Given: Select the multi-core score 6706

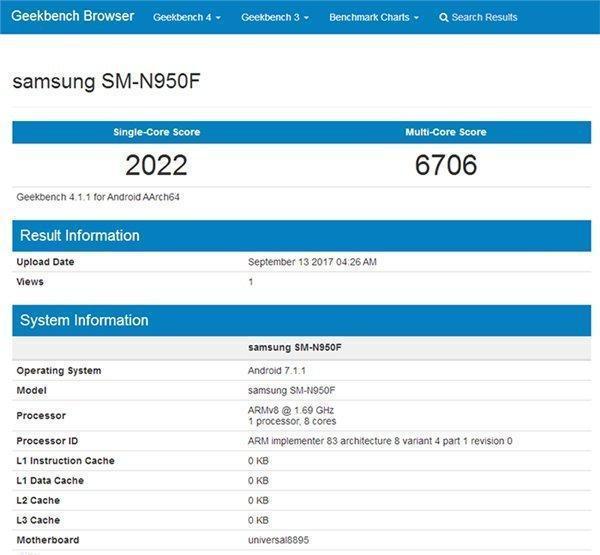Looking at the screenshot, I should (x=446, y=165).
